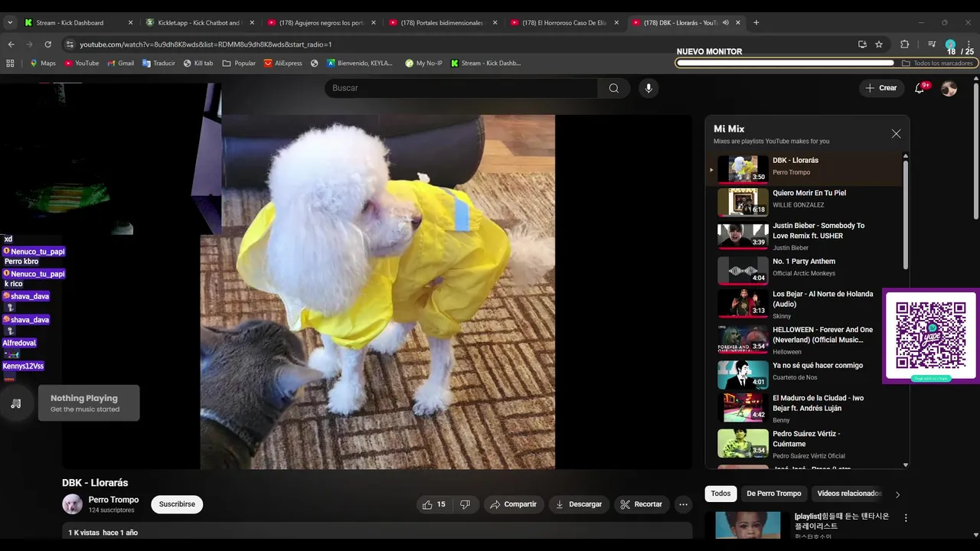This screenshot has height=551, width=980.
Task: Click the music note widget icon
Action: [x=16, y=403]
